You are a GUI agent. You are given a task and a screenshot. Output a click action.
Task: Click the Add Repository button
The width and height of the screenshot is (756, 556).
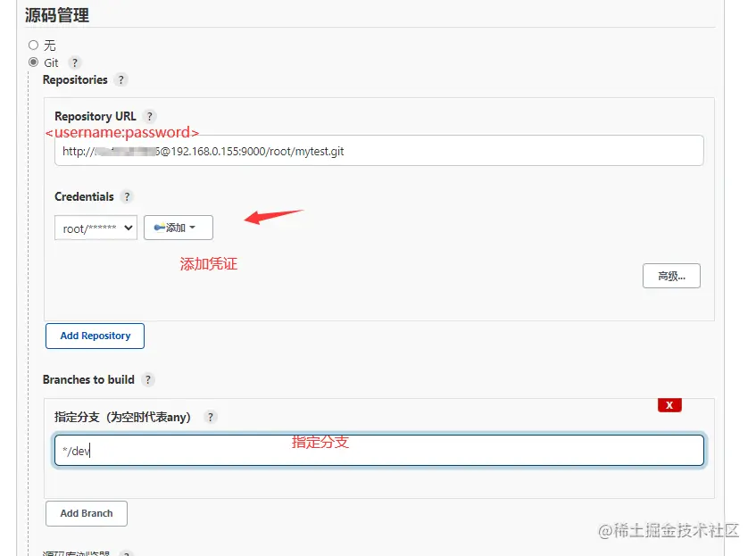[95, 336]
